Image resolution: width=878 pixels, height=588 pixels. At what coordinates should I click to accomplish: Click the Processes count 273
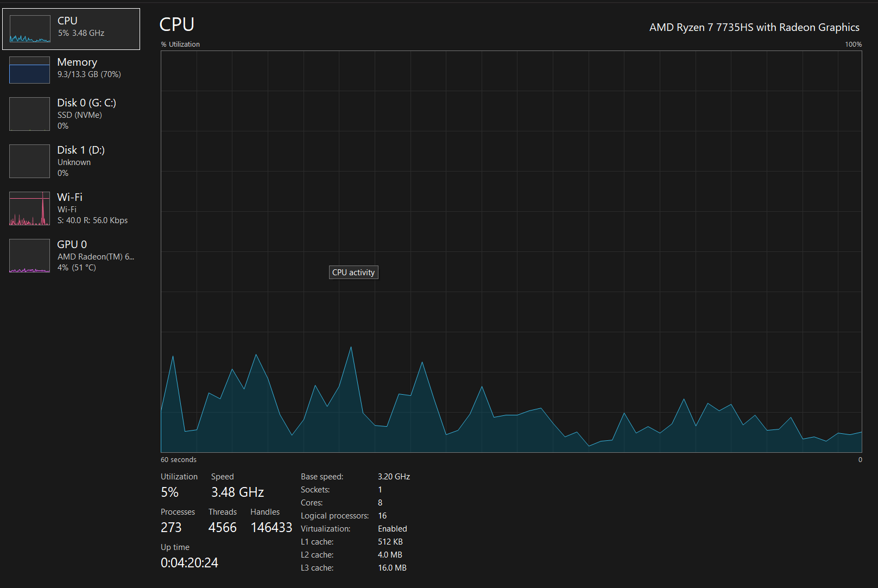[x=171, y=528]
